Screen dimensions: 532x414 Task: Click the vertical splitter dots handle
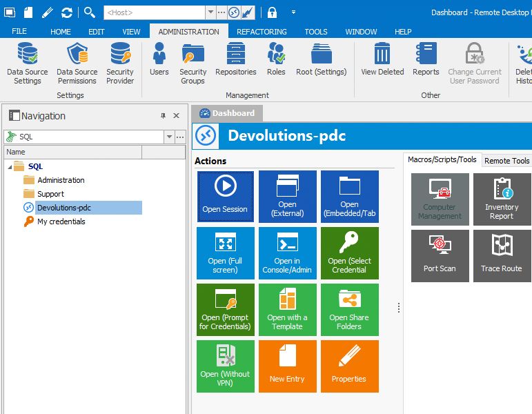coord(399,308)
